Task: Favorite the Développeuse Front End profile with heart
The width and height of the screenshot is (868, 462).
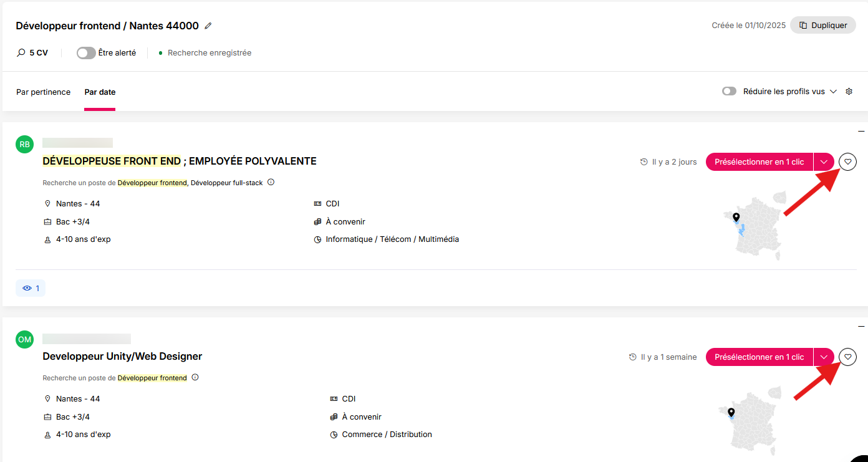Action: tap(847, 161)
